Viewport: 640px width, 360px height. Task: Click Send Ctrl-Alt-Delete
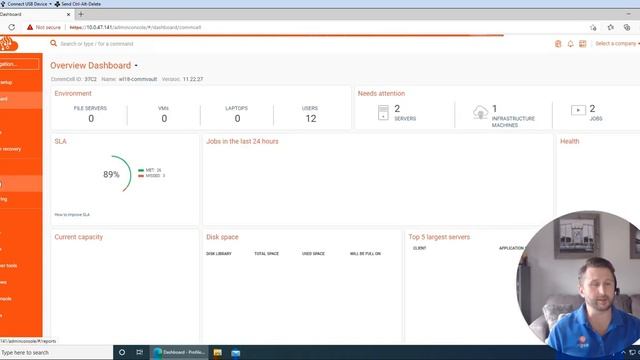coord(78,4)
